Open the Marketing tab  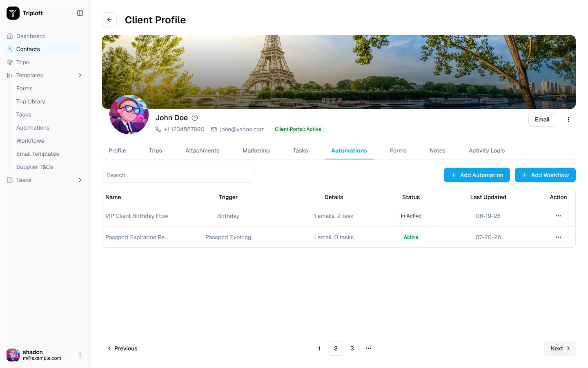256,150
